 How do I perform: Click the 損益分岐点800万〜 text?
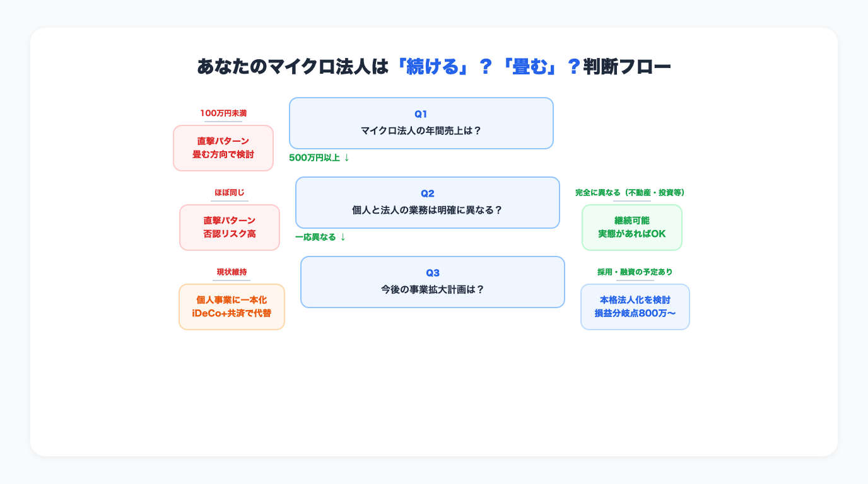point(635,313)
